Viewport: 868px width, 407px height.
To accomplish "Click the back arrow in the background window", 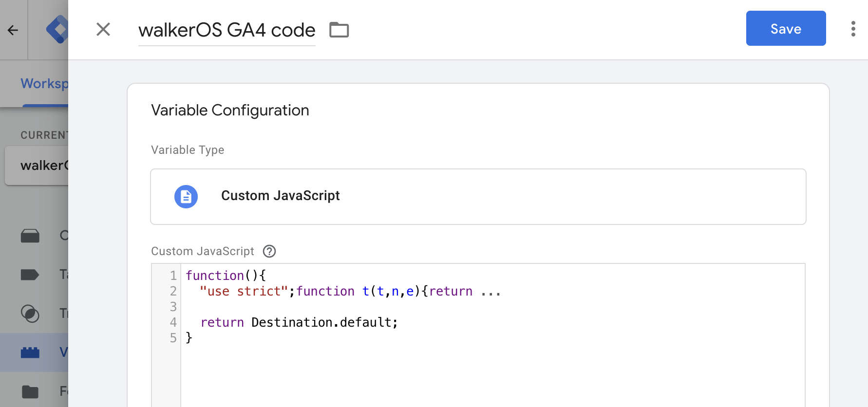I will 13,30.
